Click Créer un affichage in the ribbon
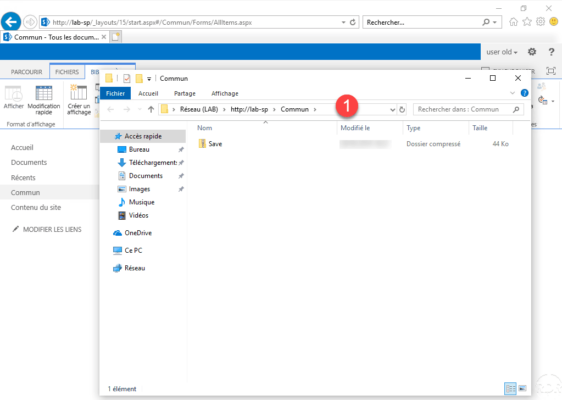This screenshot has height=400, width=562. tap(79, 100)
